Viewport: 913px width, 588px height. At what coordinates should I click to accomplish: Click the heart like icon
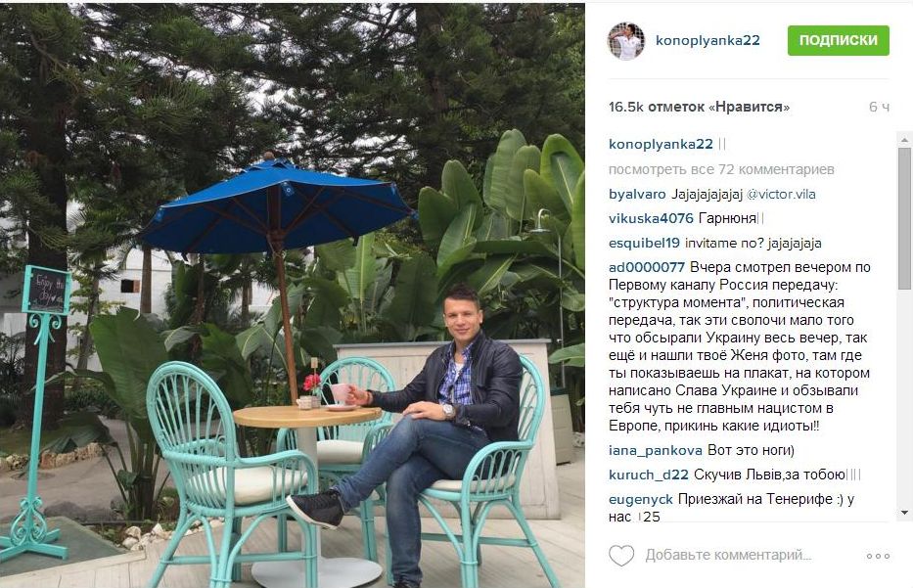click(621, 556)
